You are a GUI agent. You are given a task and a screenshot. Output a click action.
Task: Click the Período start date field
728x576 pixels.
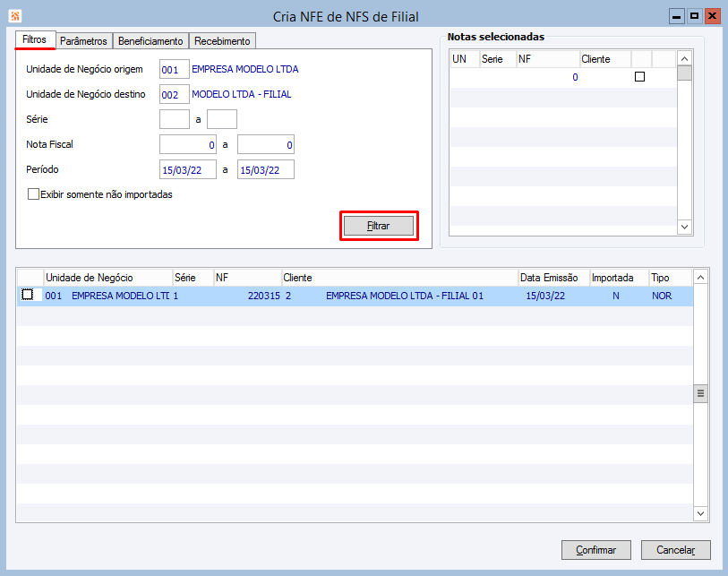point(188,169)
